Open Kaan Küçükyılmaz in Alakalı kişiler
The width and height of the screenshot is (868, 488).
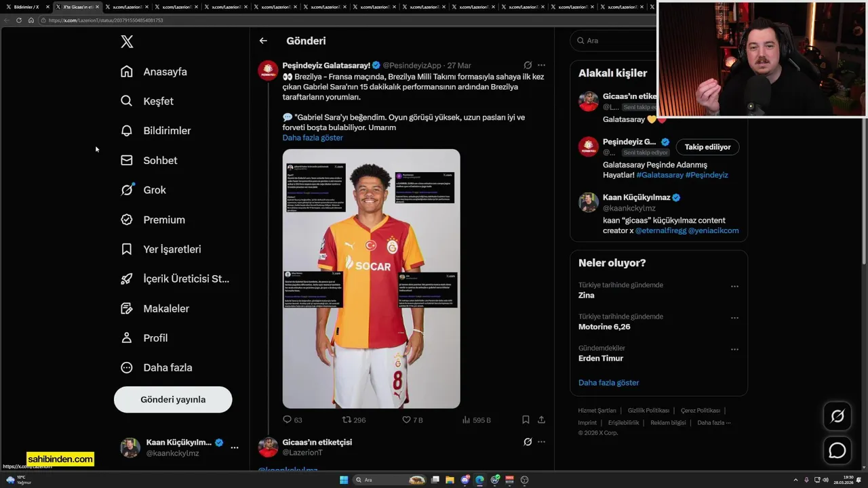click(635, 198)
